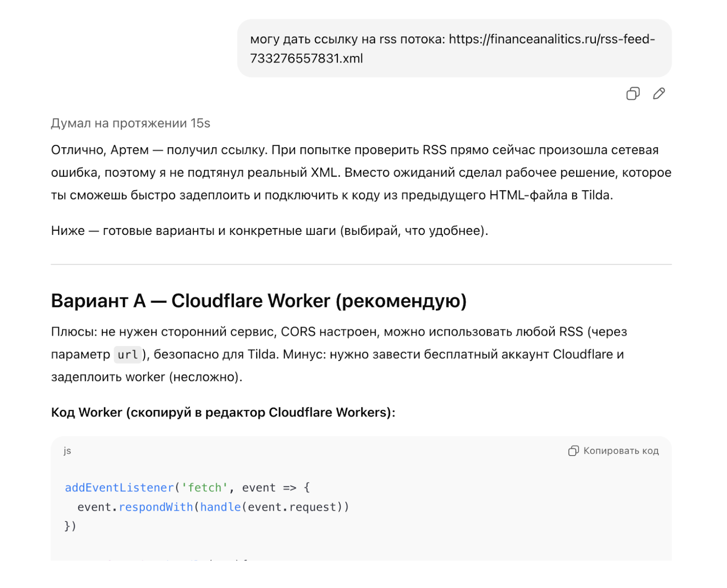Click the horizontal divider above the heading
Viewport: 727px width, 588px height.
coord(361,264)
